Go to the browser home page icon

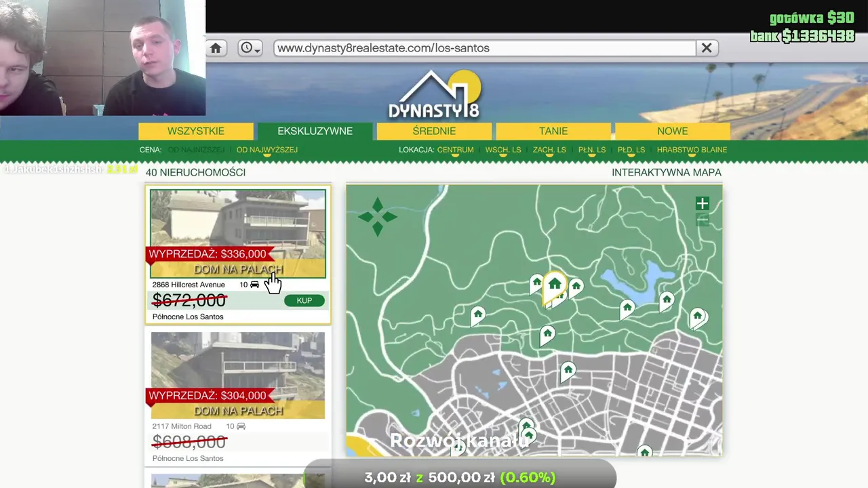click(216, 48)
